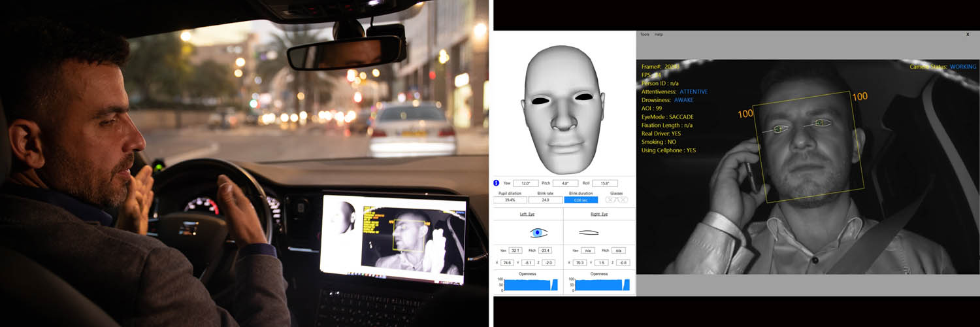Click the "Attentiveness: ATTENTIVE" status
This screenshot has height=327, width=980.
tap(674, 92)
